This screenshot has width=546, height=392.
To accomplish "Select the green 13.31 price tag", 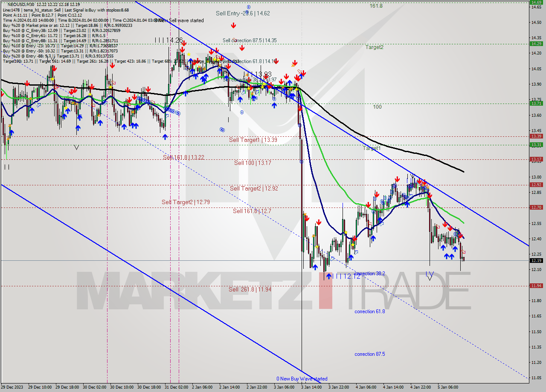I will pos(536,144).
